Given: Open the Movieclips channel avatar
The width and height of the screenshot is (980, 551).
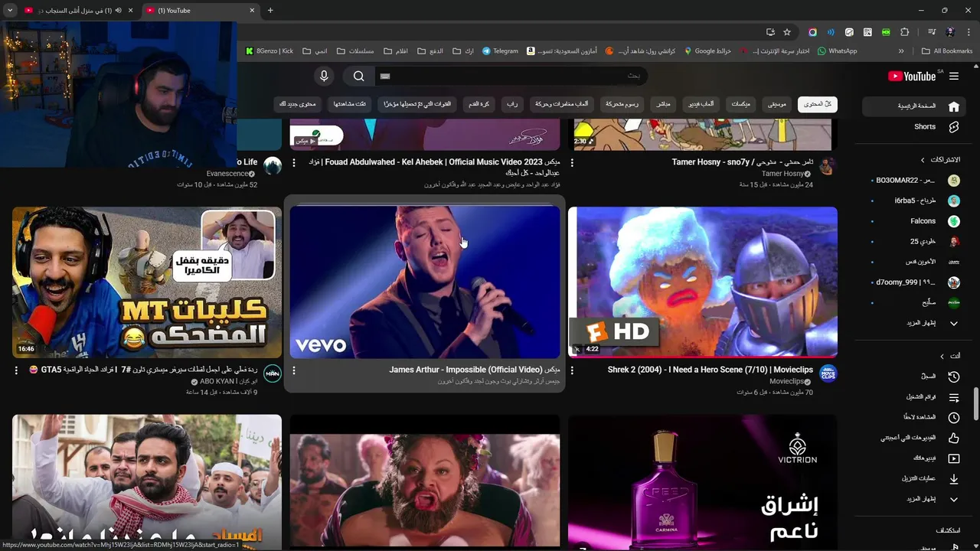Looking at the screenshot, I should [828, 373].
